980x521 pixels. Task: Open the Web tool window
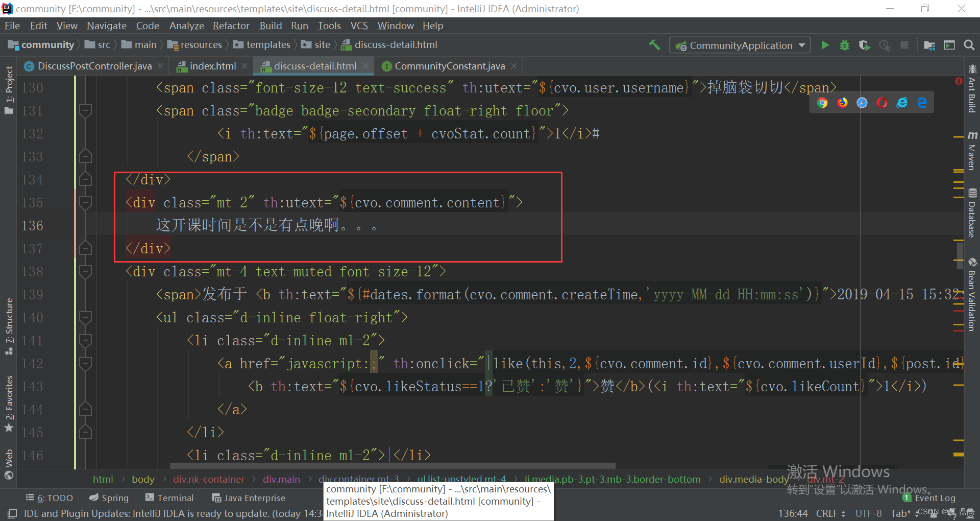(9, 464)
